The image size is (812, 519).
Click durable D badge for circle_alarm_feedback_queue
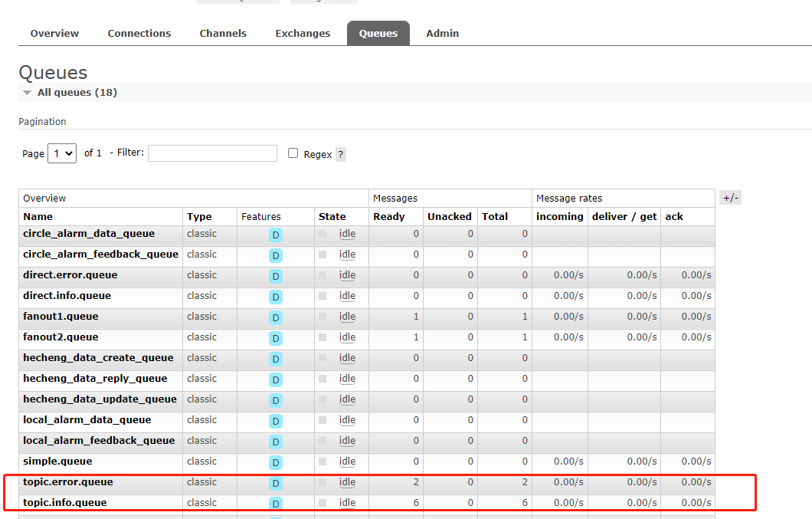pyautogui.click(x=276, y=255)
